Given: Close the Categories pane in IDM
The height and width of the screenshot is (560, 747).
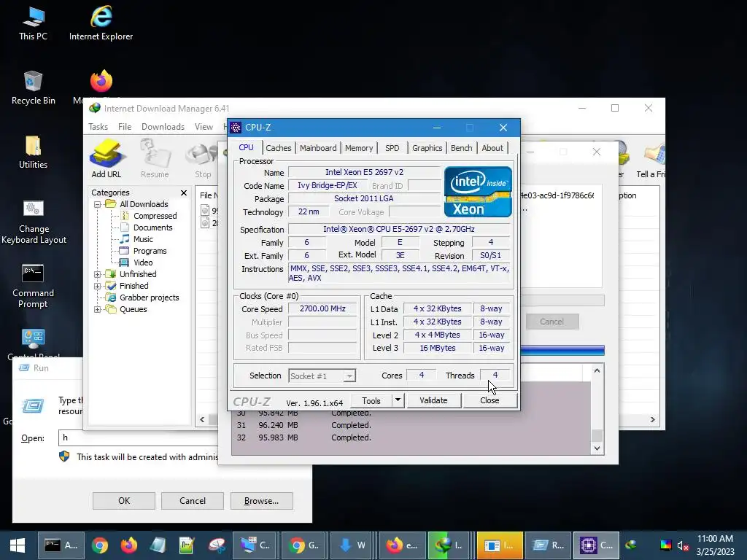Looking at the screenshot, I should 184,192.
